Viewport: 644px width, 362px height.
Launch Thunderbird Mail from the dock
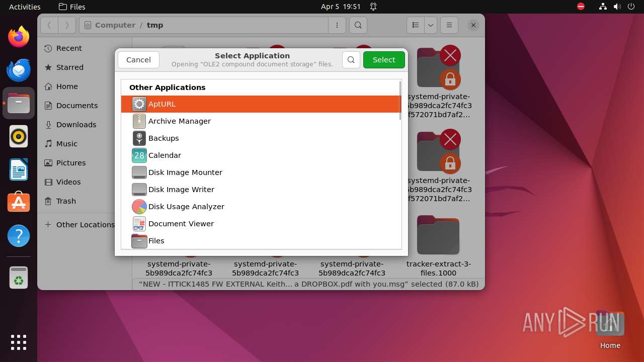(19, 70)
